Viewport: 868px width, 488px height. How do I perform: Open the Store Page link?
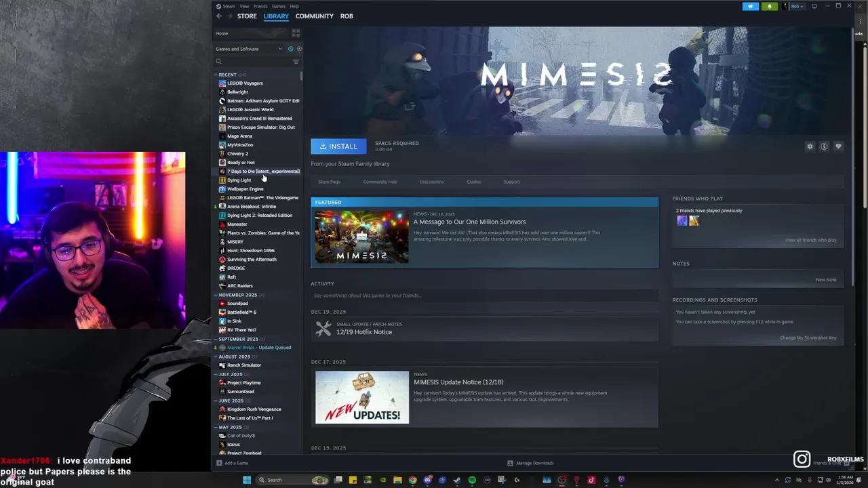tap(330, 182)
